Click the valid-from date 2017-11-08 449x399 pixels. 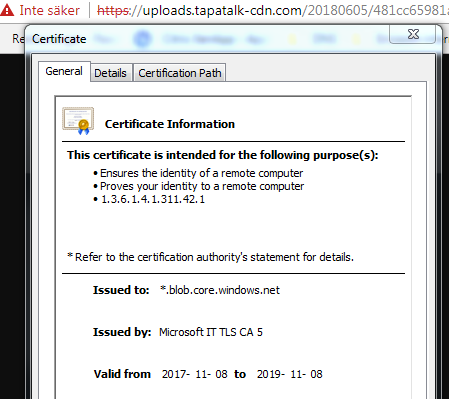click(195, 374)
